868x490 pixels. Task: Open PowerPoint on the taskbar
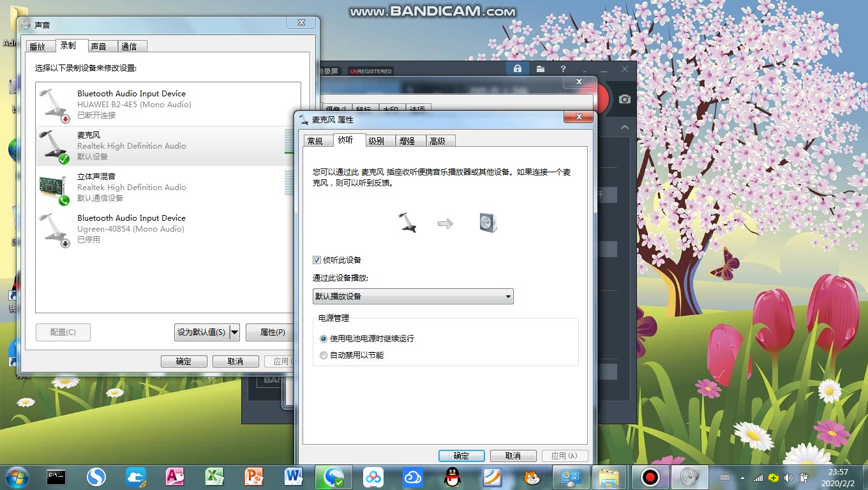tap(254, 477)
